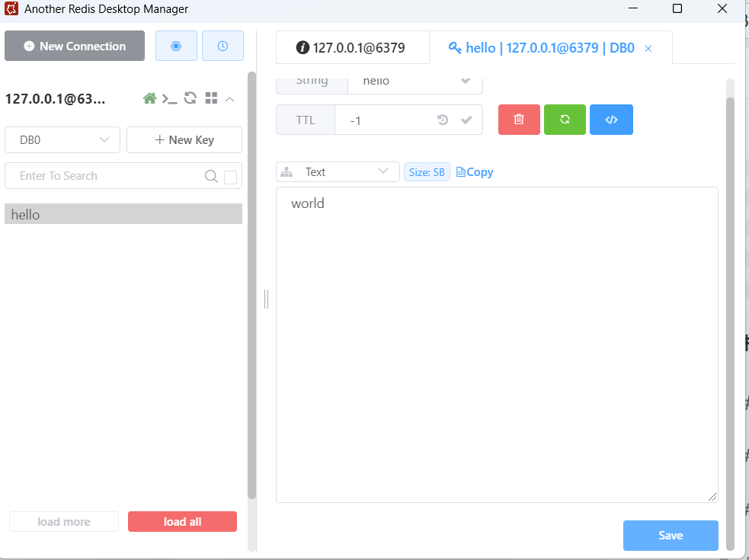The width and height of the screenshot is (749, 560).
Task: Confirm key name rename check icon
Action: [x=466, y=81]
